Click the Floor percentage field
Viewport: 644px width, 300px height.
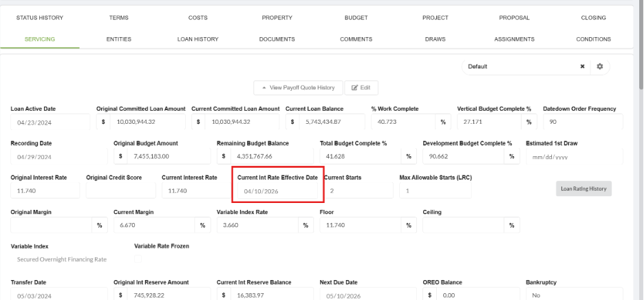[361, 225]
